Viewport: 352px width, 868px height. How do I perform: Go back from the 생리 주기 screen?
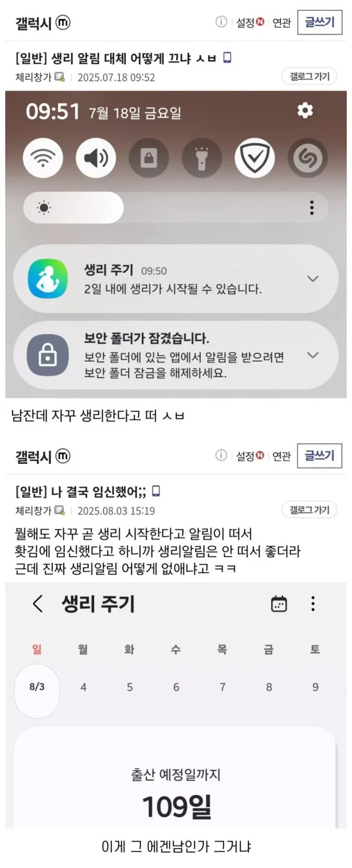tap(38, 604)
